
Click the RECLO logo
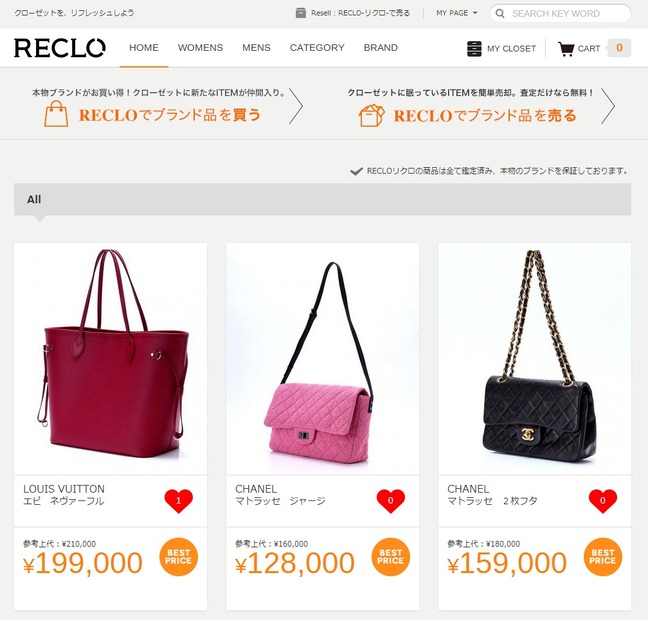pos(60,48)
